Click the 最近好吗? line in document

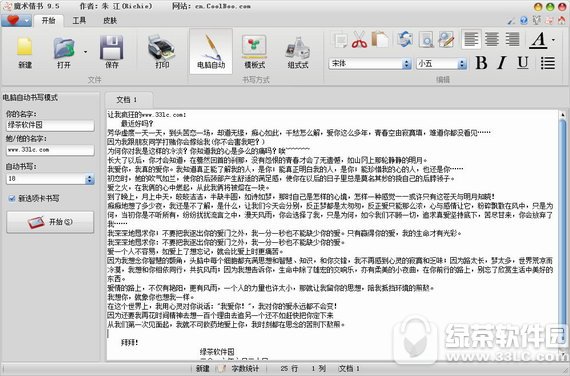137,124
